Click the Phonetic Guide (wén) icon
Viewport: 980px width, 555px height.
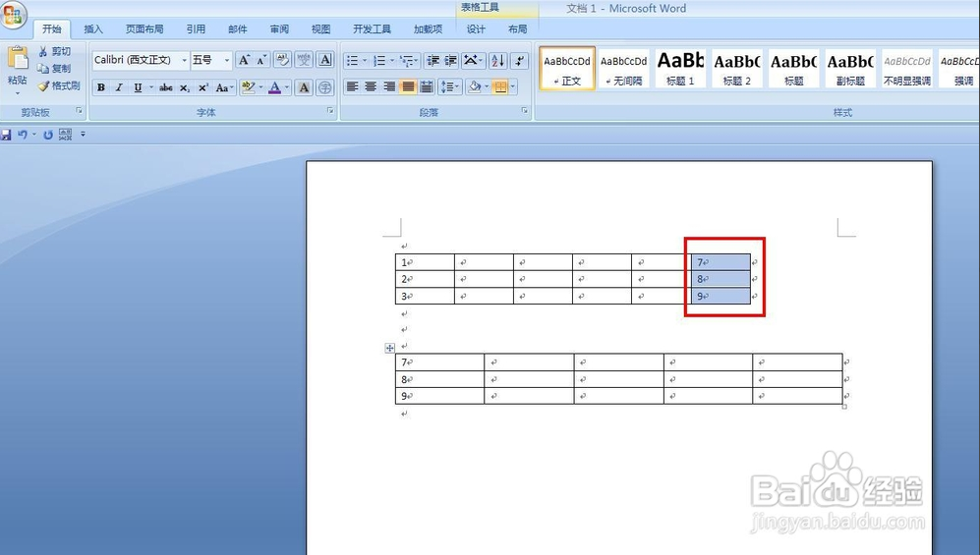click(304, 60)
